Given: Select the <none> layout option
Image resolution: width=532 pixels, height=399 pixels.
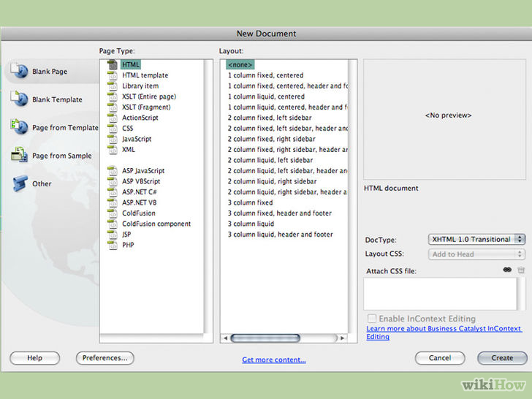Looking at the screenshot, I should click(240, 64).
